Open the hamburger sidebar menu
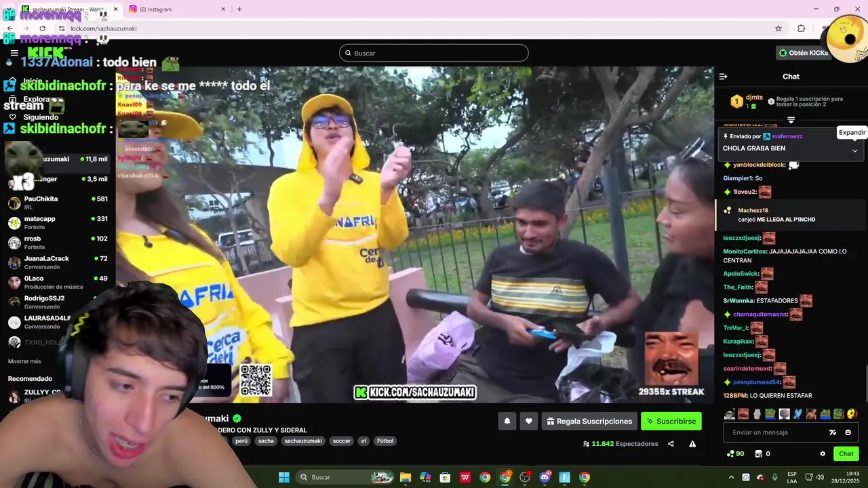Viewport: 868px width, 488px height. tap(14, 53)
